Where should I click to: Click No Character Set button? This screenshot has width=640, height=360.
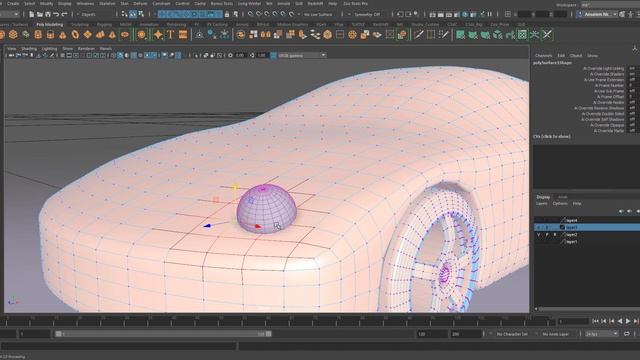pos(512,334)
